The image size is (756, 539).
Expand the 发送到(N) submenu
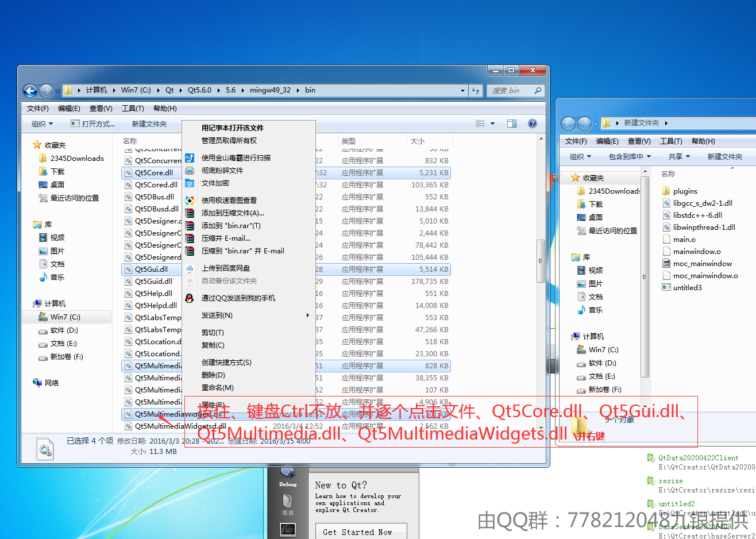click(308, 315)
